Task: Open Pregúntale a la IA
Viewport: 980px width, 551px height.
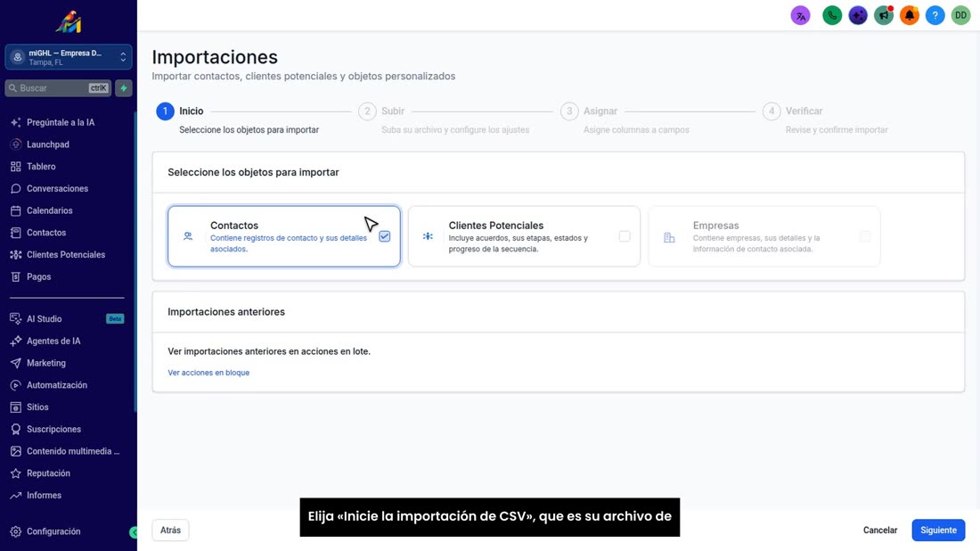Action: tap(61, 122)
